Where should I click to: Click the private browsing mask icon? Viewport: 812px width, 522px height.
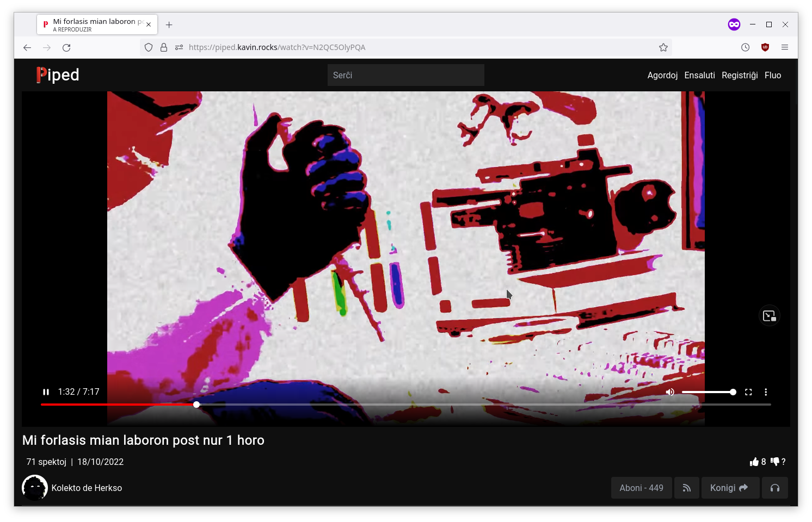tap(734, 24)
